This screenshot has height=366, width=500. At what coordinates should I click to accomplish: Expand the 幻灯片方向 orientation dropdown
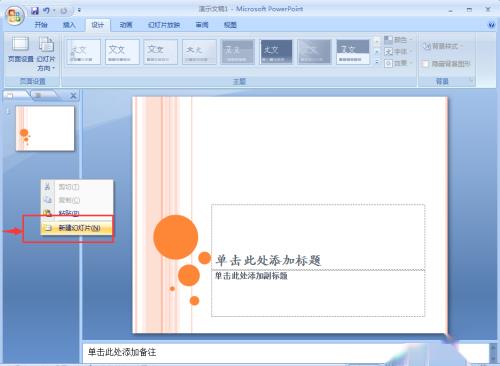(46, 54)
